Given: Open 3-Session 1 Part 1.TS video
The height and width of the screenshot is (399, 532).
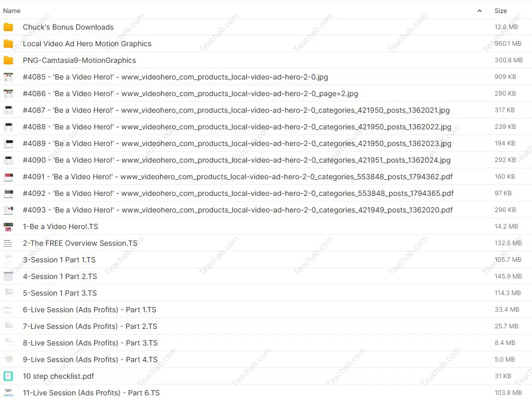Looking at the screenshot, I should coord(59,260).
